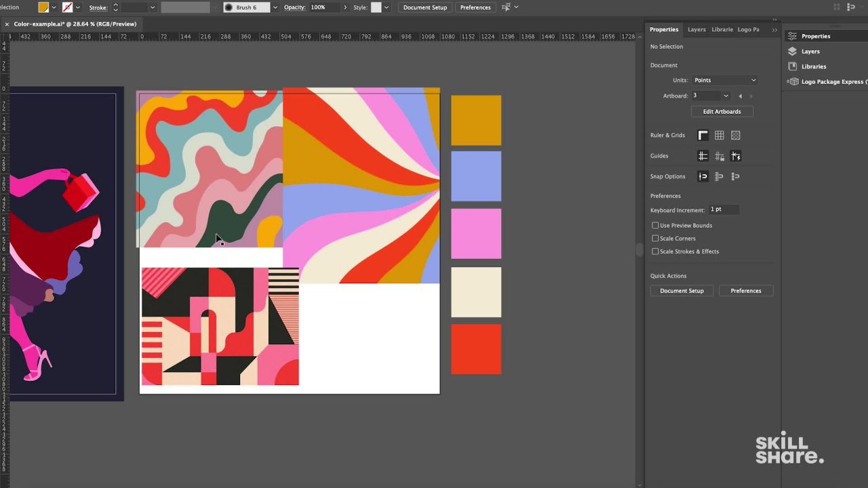Viewport: 868px width, 488px height.
Task: Switch to the Layers tab
Action: click(x=696, y=29)
